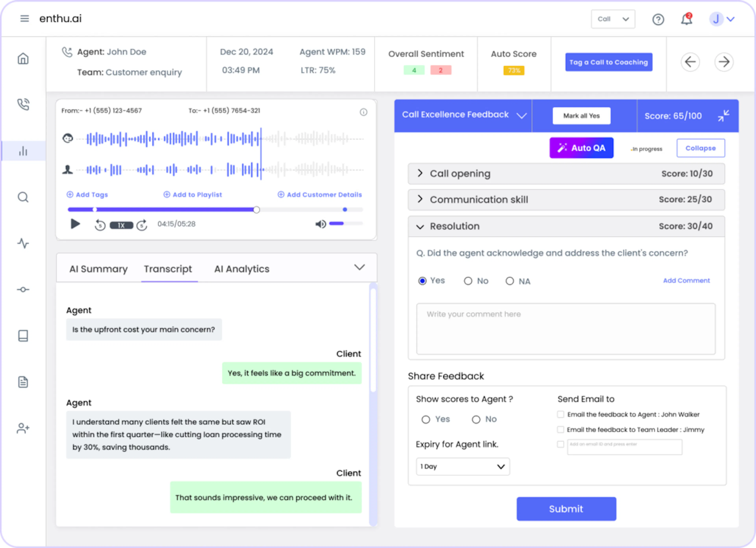This screenshot has height=548, width=756.
Task: Open the user profile J dropdown
Action: pyautogui.click(x=722, y=19)
